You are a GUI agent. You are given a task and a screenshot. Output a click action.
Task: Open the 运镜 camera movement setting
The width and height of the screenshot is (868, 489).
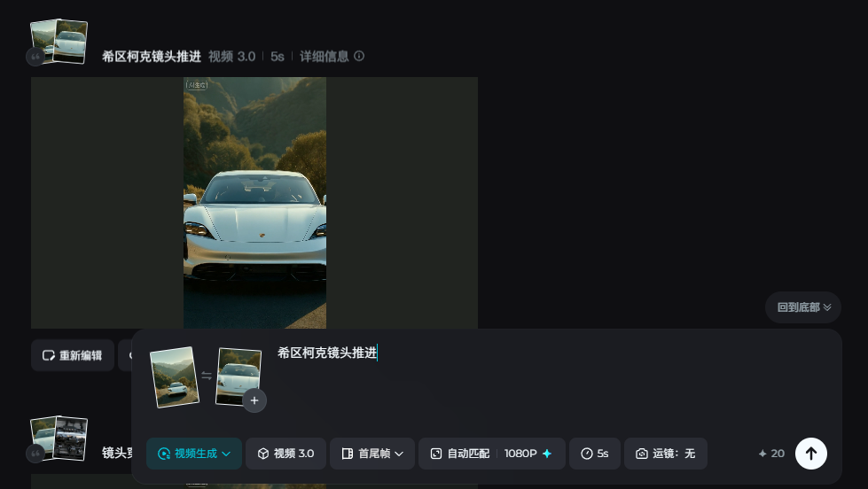point(665,454)
